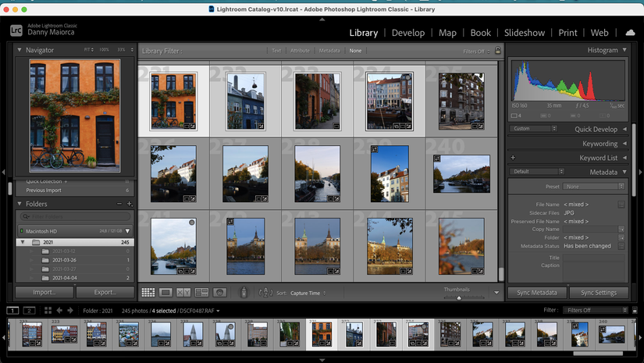The width and height of the screenshot is (644, 363).
Task: Click Folder go-to arrow icon in Metadata
Action: [621, 237]
